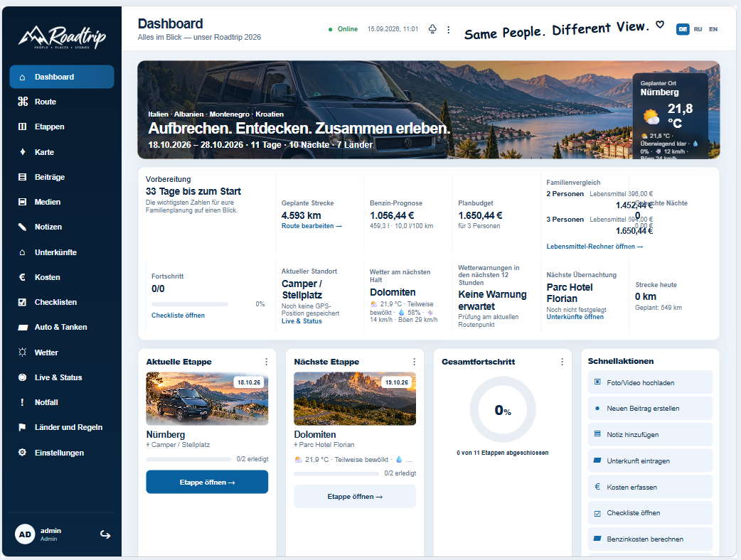The image size is (741, 560).
Task: Click the Kosten euro icon in sidebar
Action: [x=22, y=277]
